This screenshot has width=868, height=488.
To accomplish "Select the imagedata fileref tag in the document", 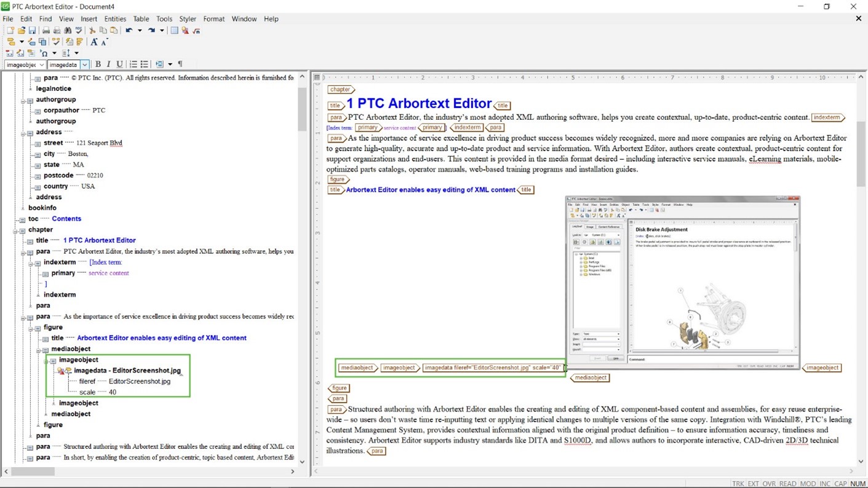I will tap(494, 368).
